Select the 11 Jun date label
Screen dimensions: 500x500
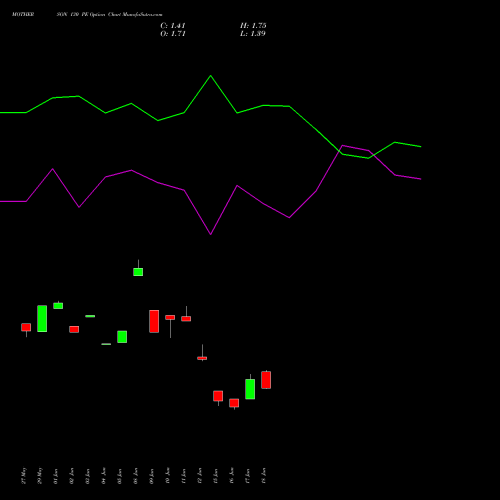tap(184, 476)
